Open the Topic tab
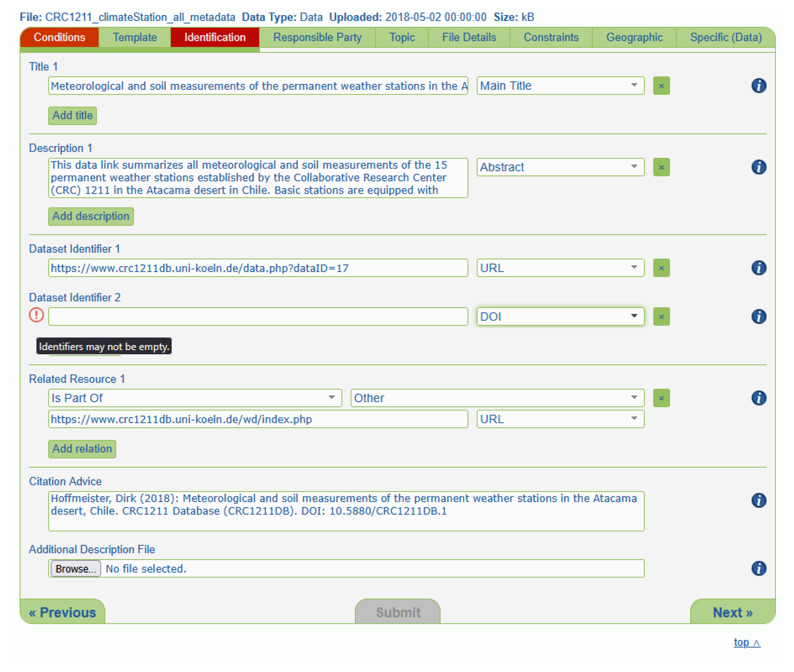This screenshot has height=672, width=794. click(402, 37)
